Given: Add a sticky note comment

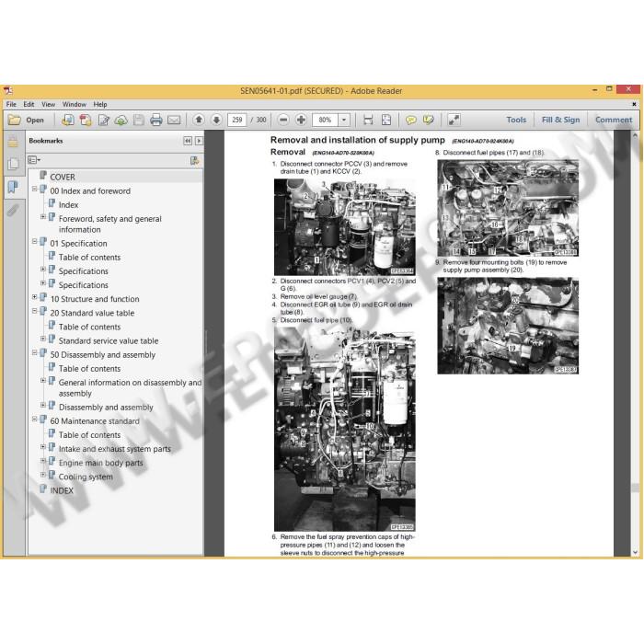Looking at the screenshot, I should point(410,120).
